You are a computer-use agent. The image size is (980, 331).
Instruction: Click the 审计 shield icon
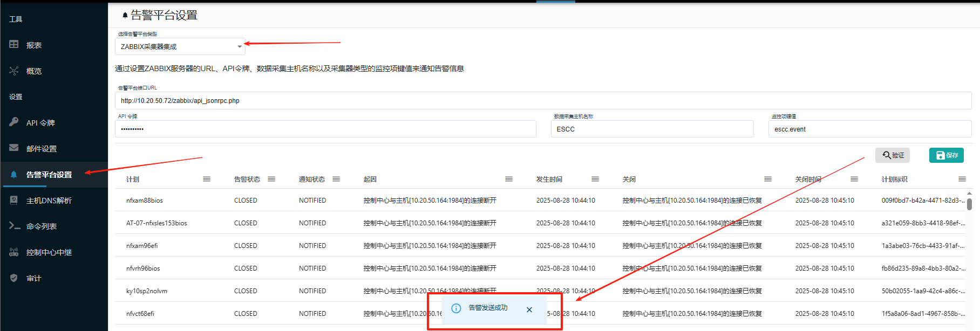click(x=14, y=278)
